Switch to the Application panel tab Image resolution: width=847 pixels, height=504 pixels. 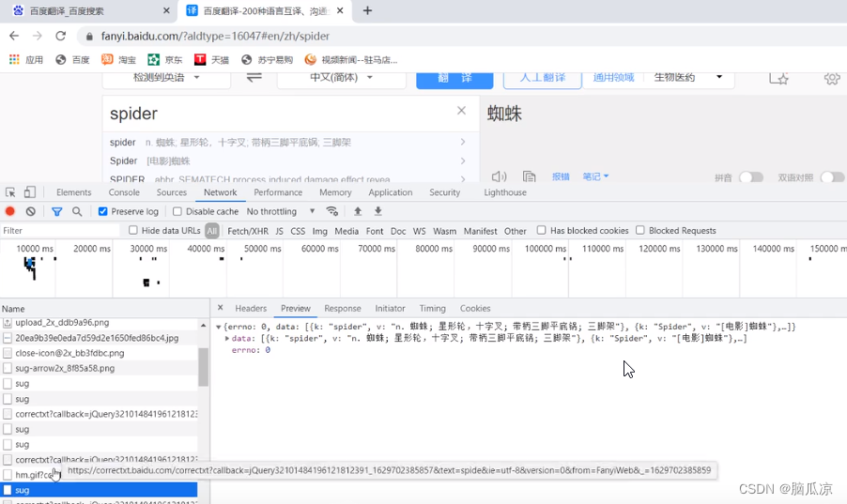point(390,192)
